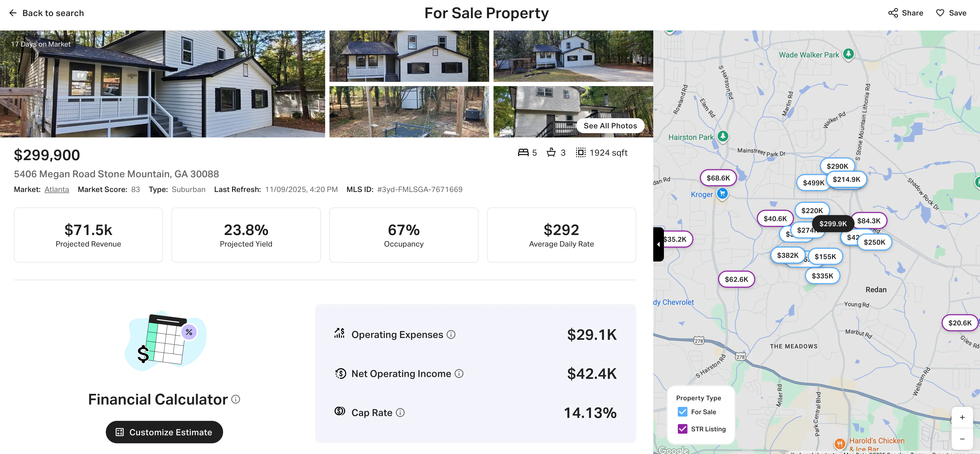
Task: Select the $382K map marker
Action: [788, 255]
